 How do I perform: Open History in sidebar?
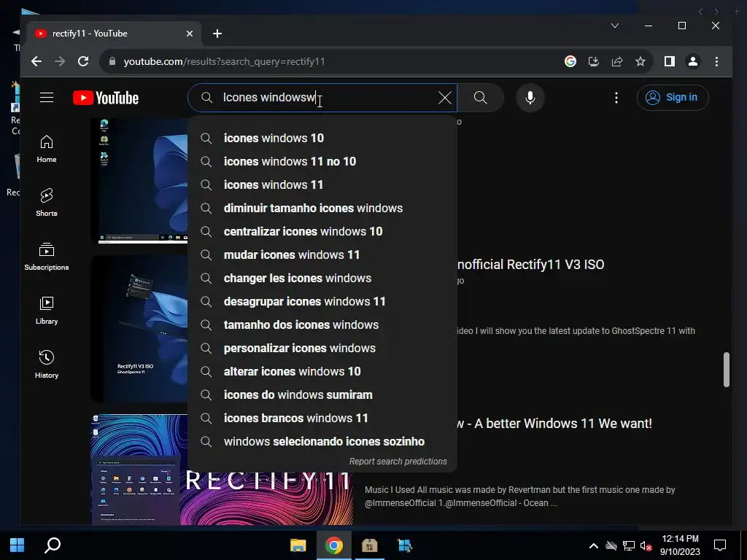[47, 365]
